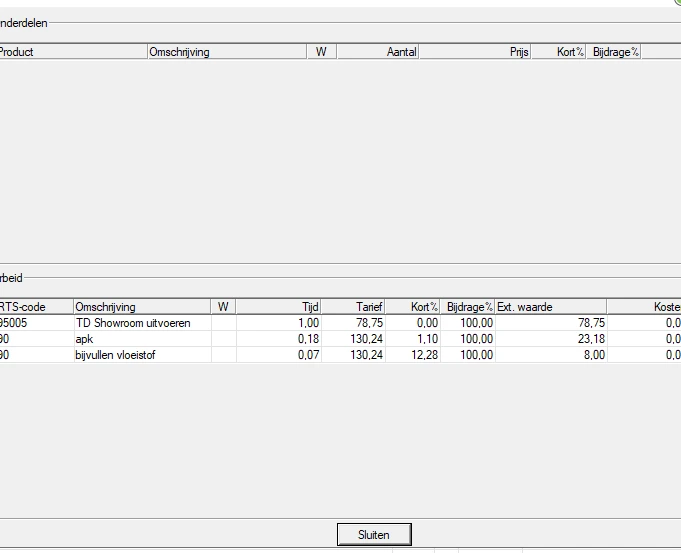681x553 pixels.
Task: Click W column header in Onderdelen table
Action: tap(322, 52)
